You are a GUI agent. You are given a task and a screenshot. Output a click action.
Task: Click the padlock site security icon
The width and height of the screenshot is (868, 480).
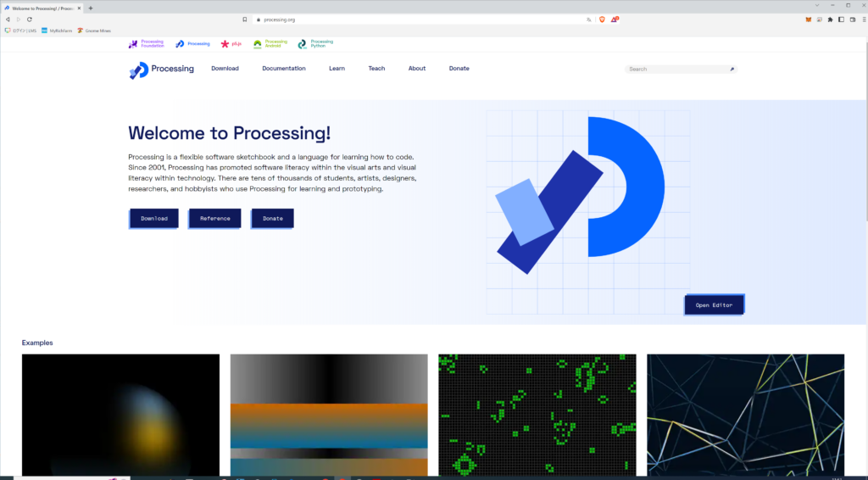click(258, 20)
